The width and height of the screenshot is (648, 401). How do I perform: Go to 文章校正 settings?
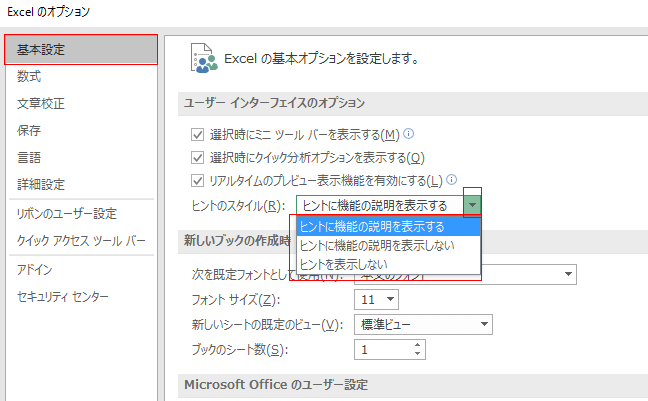[x=40, y=103]
